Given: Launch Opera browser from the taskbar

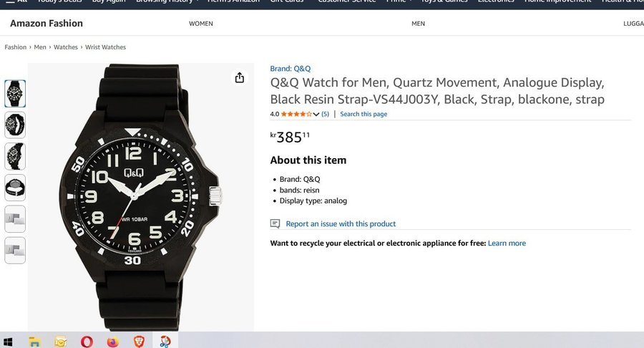Looking at the screenshot, I should point(87,342).
